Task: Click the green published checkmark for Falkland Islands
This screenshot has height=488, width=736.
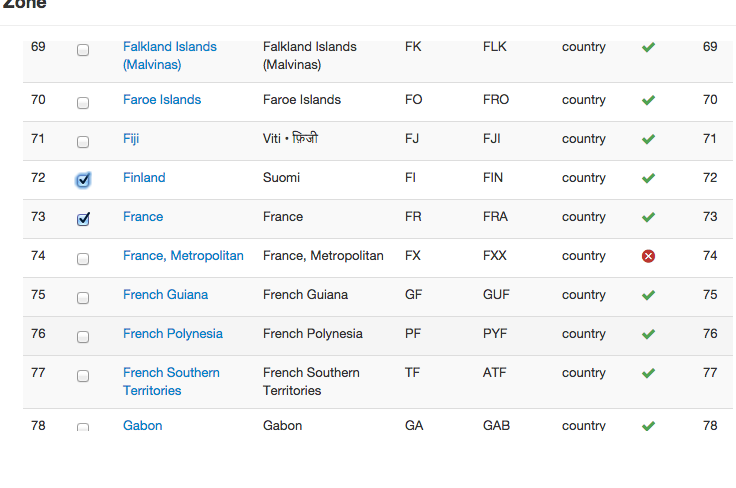Action: coord(648,47)
